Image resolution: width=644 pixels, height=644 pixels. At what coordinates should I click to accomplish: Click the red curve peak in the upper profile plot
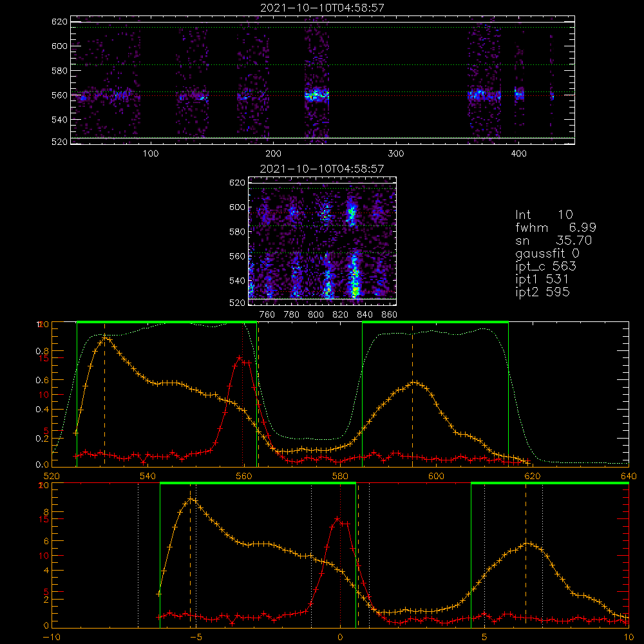(x=240, y=357)
